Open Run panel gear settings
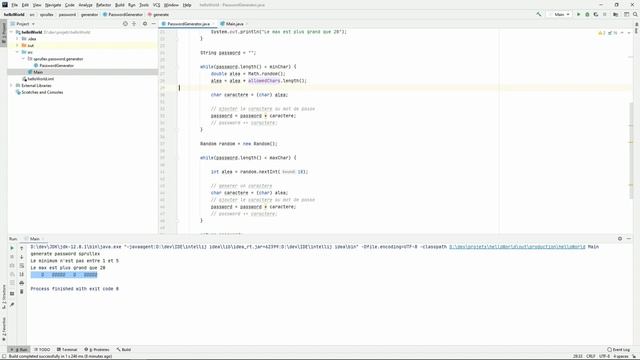 620,238
